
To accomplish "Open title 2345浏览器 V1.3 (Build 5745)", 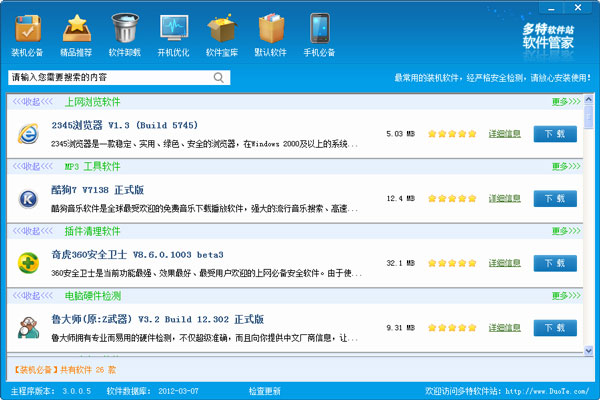I will click(125, 125).
